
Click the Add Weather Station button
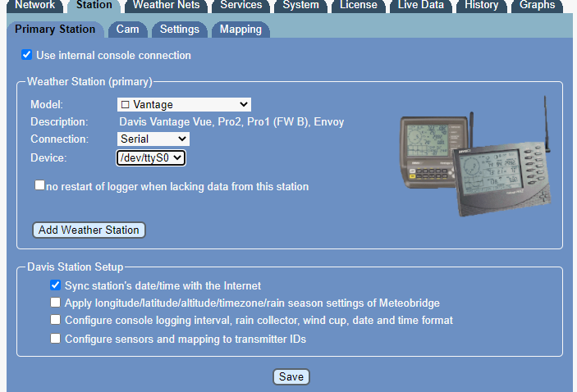click(89, 230)
